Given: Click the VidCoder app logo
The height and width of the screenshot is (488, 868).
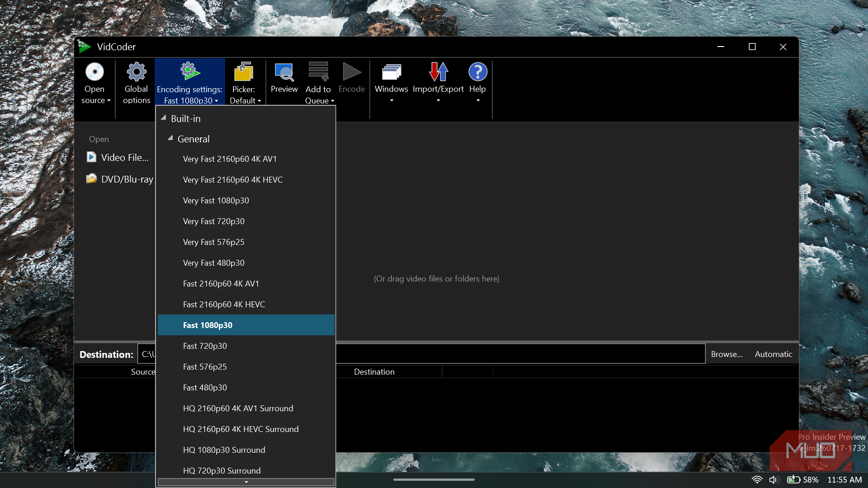Looking at the screenshot, I should pos(84,47).
